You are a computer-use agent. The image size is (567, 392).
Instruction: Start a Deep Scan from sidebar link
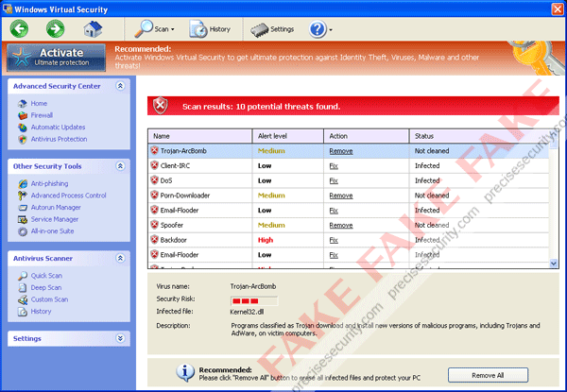(46, 287)
